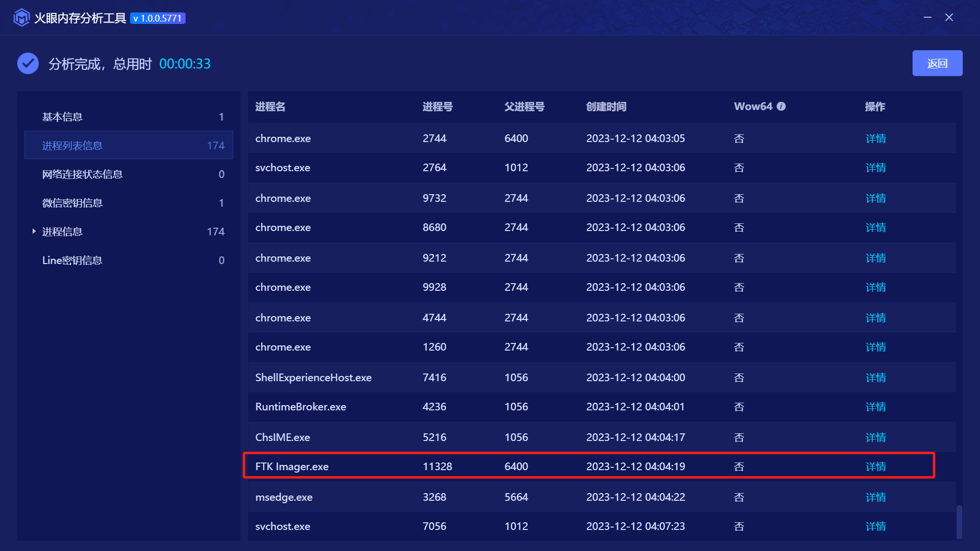
Task: Select 微信密钥信息 sidebar entry
Action: point(72,203)
